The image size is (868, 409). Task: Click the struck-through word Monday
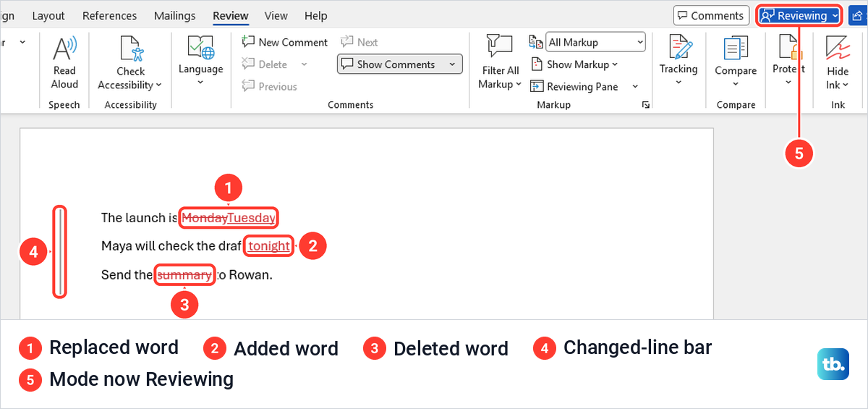pos(204,218)
